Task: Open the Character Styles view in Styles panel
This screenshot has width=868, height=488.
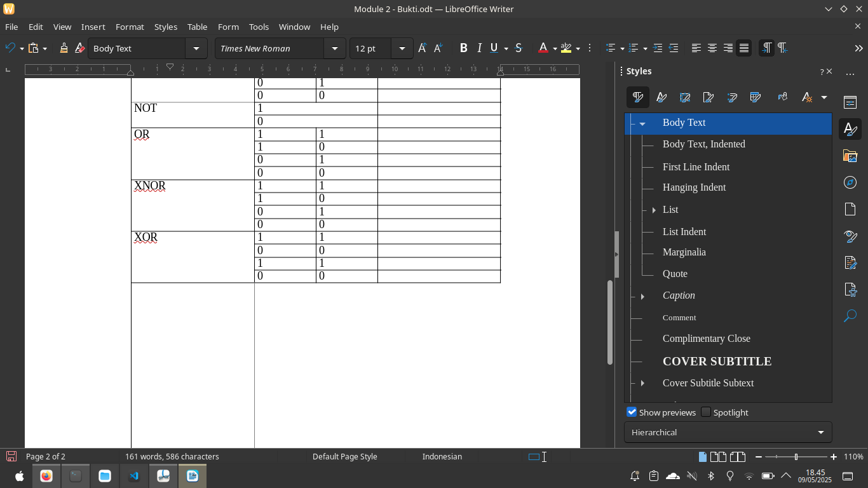Action: [661, 97]
